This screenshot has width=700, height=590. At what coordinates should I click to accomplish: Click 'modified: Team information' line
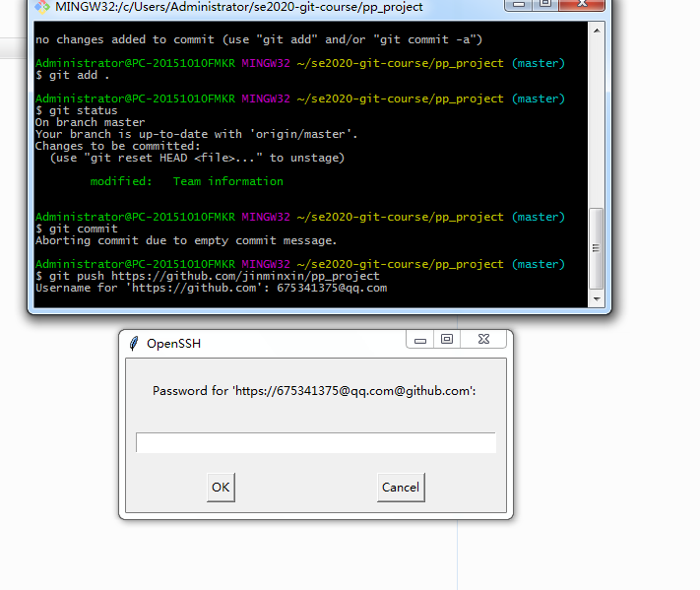click(x=187, y=181)
